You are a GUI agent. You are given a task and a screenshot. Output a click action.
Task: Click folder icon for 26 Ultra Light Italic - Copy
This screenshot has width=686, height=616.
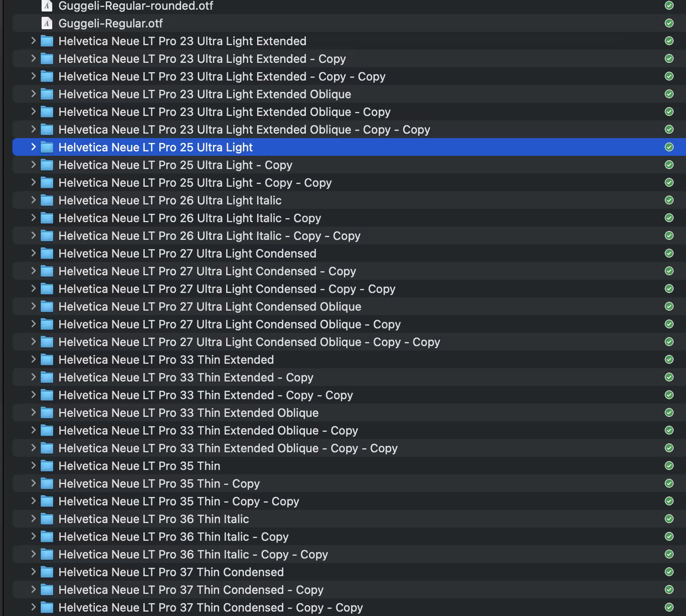47,218
